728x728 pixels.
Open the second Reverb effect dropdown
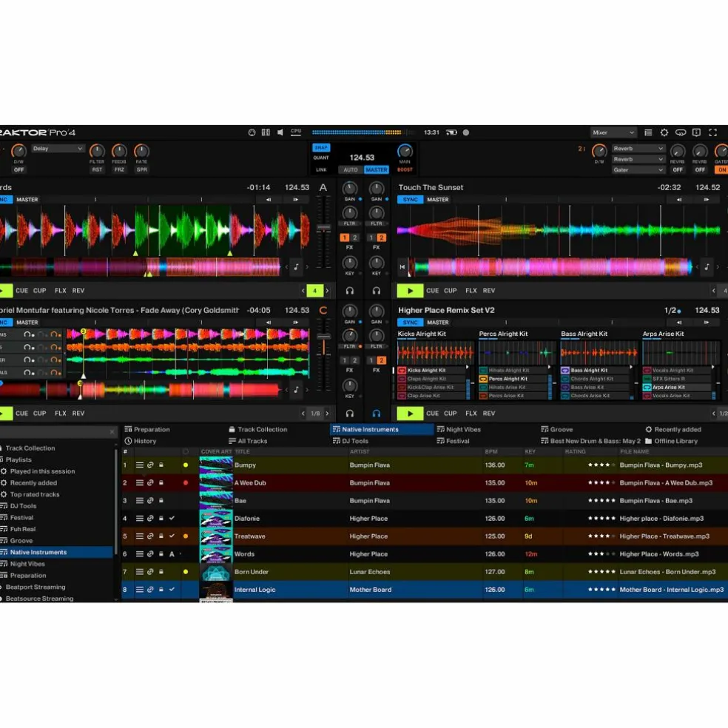click(638, 159)
